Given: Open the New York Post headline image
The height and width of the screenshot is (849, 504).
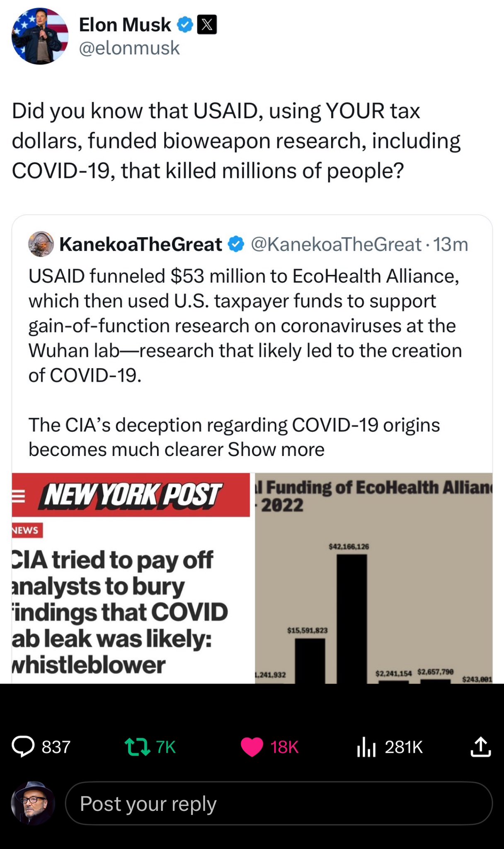Looking at the screenshot, I should [x=131, y=578].
